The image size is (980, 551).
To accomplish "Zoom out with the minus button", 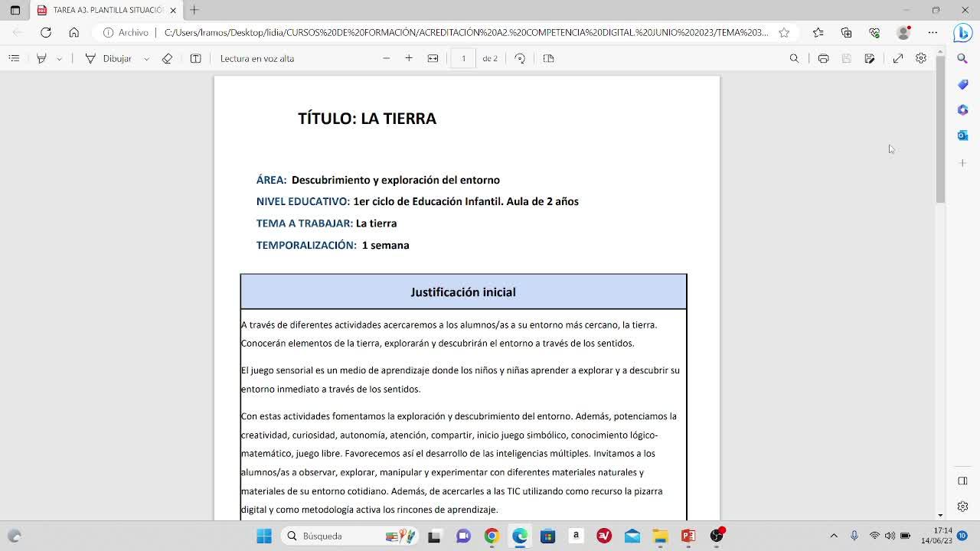I will (386, 58).
